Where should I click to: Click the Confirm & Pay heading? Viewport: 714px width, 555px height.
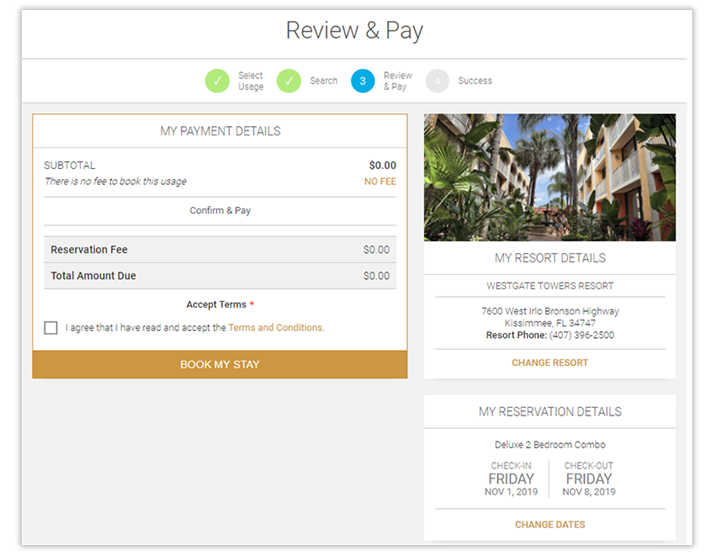(220, 210)
